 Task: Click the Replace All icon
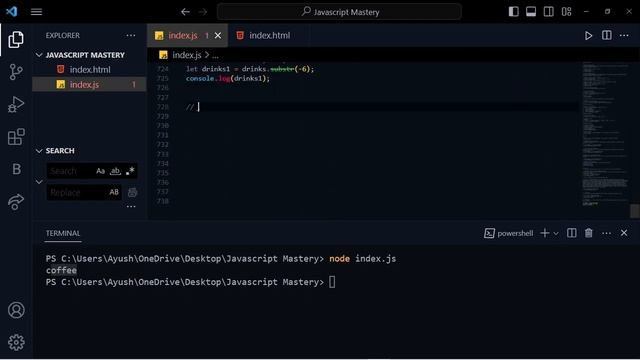(x=132, y=192)
